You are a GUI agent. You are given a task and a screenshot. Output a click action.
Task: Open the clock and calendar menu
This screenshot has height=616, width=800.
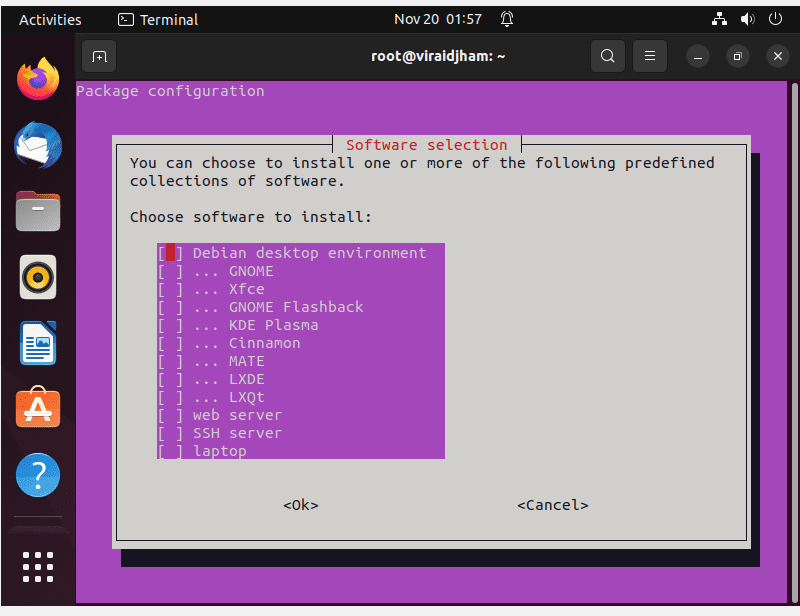438,19
